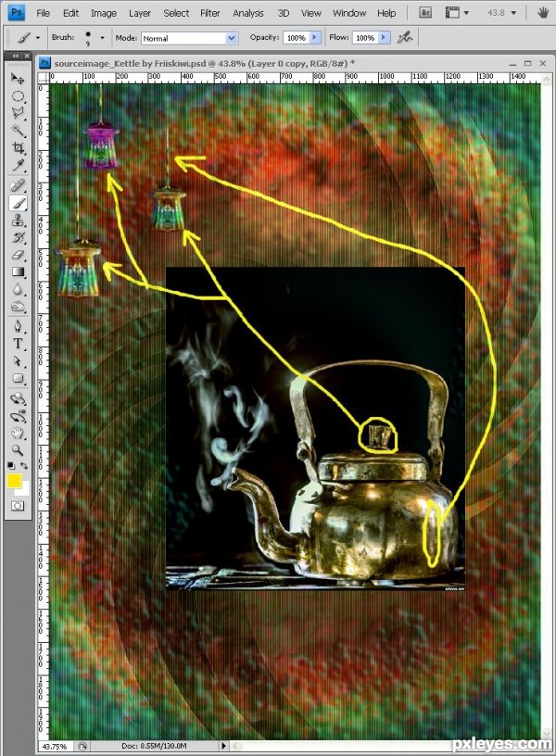This screenshot has height=756, width=556.
Task: Open the Flow slider arrow
Action: [x=384, y=37]
